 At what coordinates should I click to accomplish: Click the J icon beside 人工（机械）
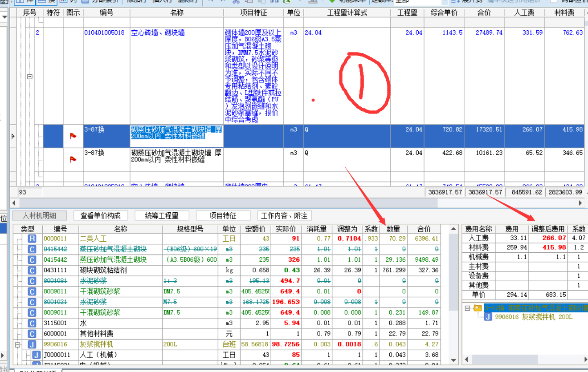(37, 355)
